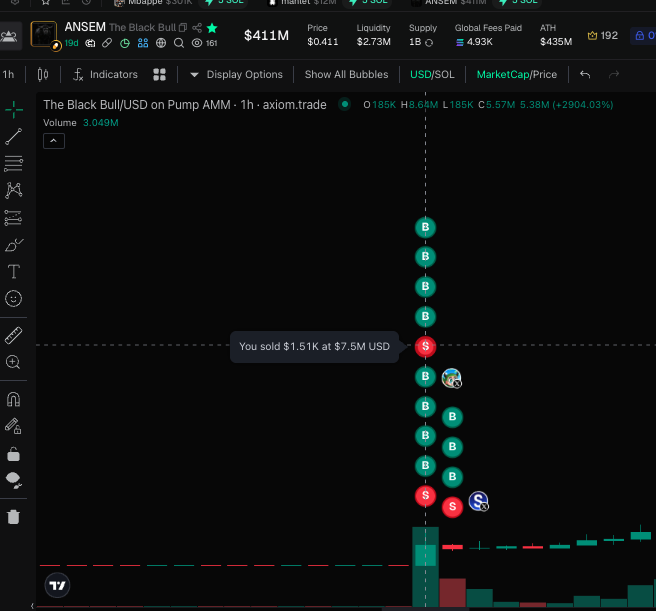Undo the last chart action
Viewport: 656px width, 611px height.
[x=585, y=74]
